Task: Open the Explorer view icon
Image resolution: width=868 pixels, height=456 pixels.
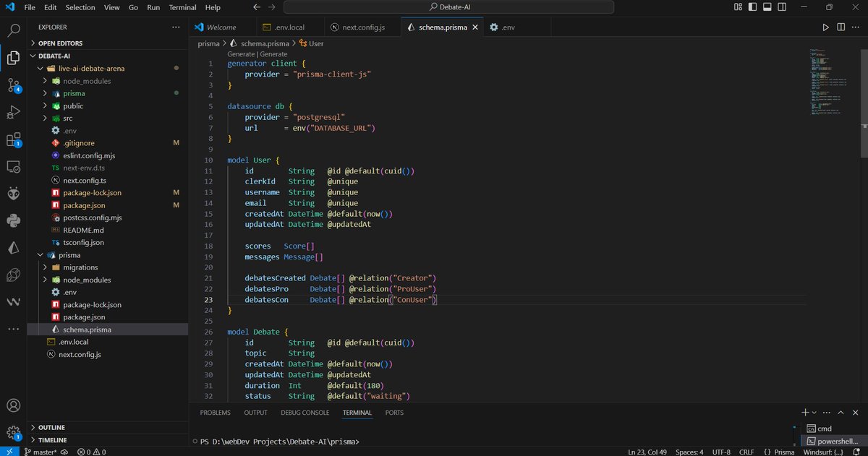Action: coord(13,58)
